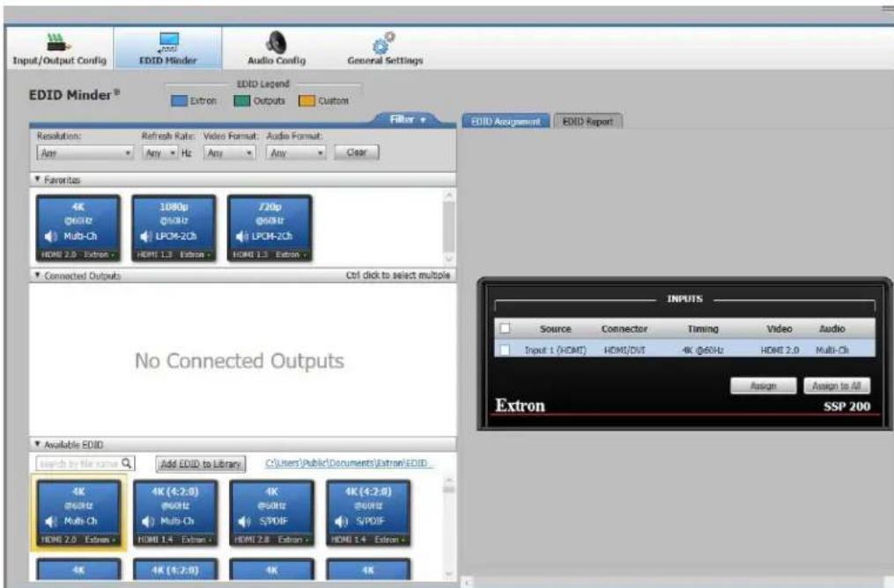Select the 4K Multi-Ch favorite EDID tile
Viewport: 894px width, 588px height.
78,228
